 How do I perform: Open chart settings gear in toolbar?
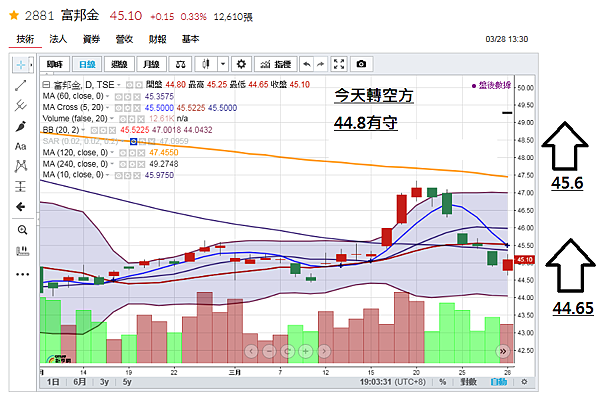tap(241, 64)
